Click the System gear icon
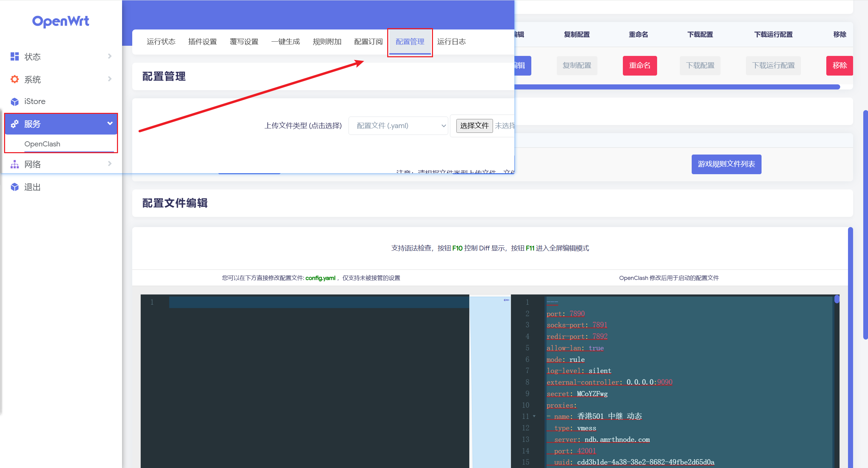The image size is (868, 468). point(15,79)
